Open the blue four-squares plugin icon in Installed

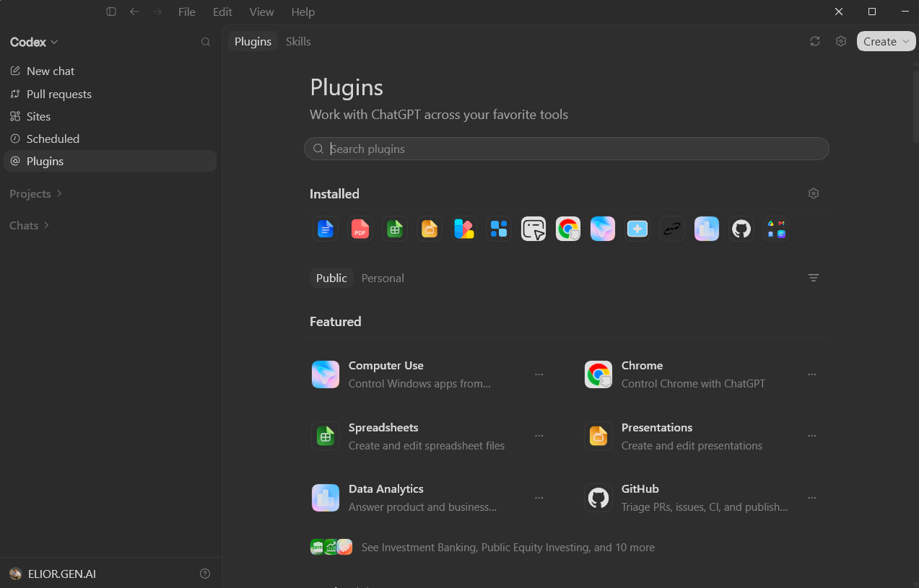tap(499, 229)
